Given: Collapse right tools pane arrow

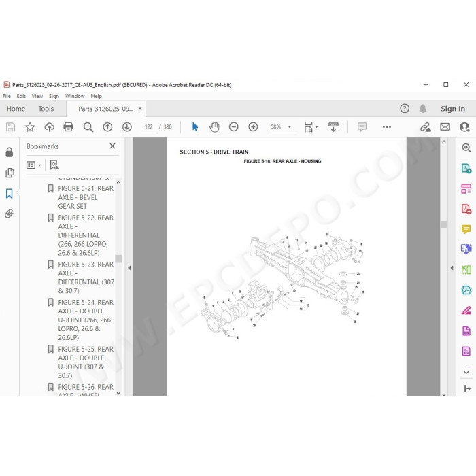Looking at the screenshot, I should click(452, 268).
